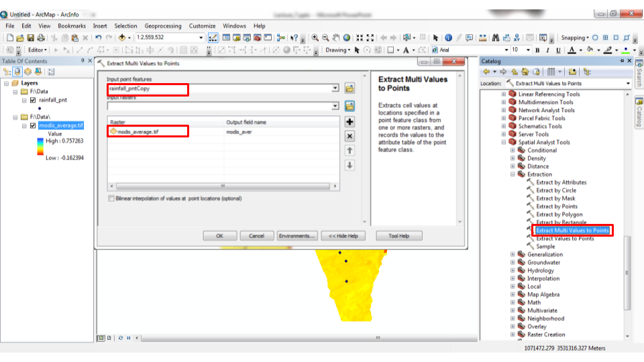
Task: Click the add raster plus button
Action: (350, 122)
